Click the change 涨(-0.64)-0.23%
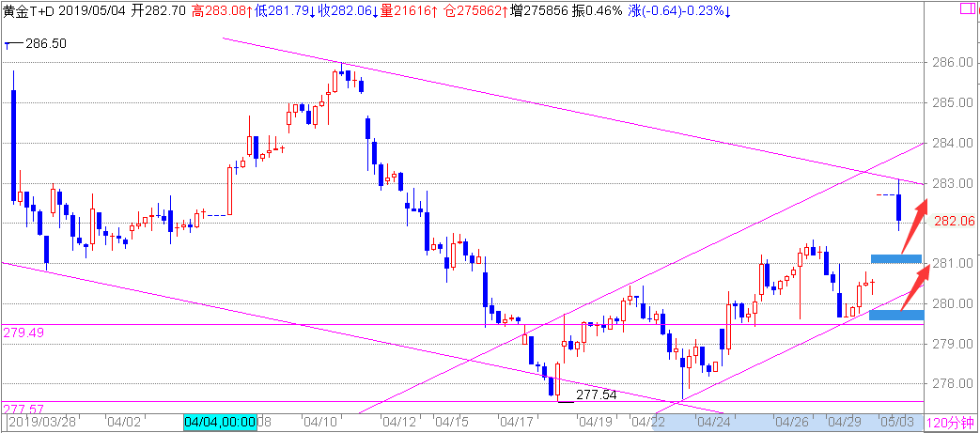Image resolution: width=980 pixels, height=433 pixels. 677,10
